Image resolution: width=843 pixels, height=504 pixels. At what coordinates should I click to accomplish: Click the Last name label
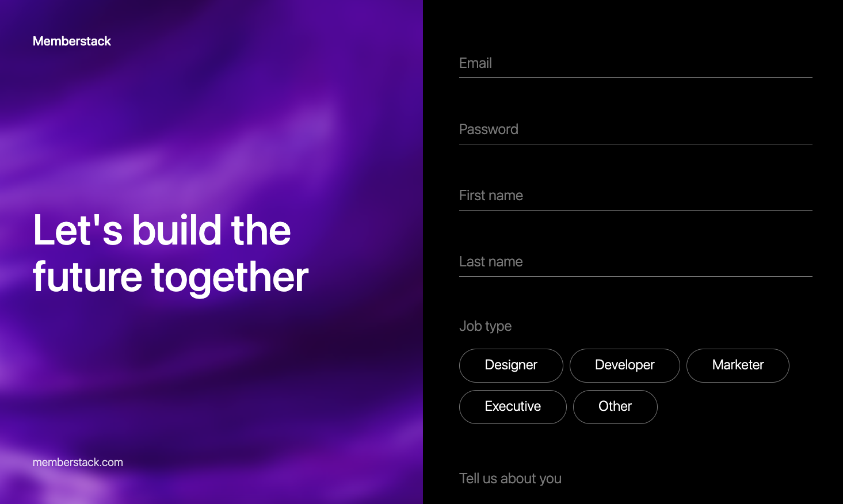pyautogui.click(x=491, y=262)
